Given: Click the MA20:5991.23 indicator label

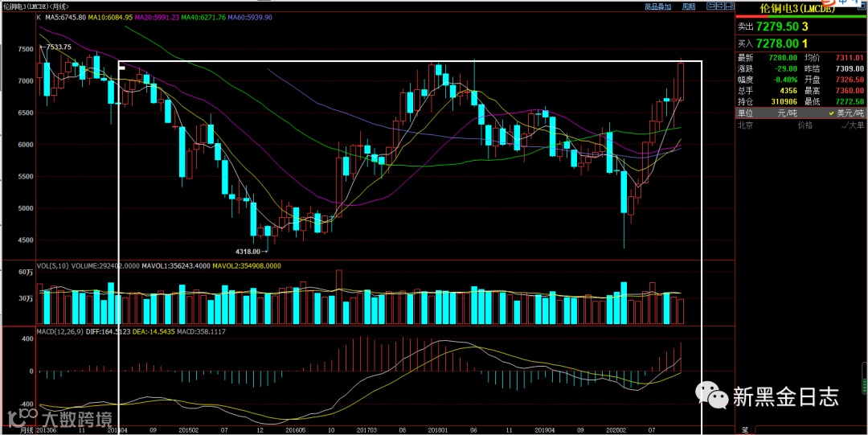Looking at the screenshot, I should tap(158, 18).
